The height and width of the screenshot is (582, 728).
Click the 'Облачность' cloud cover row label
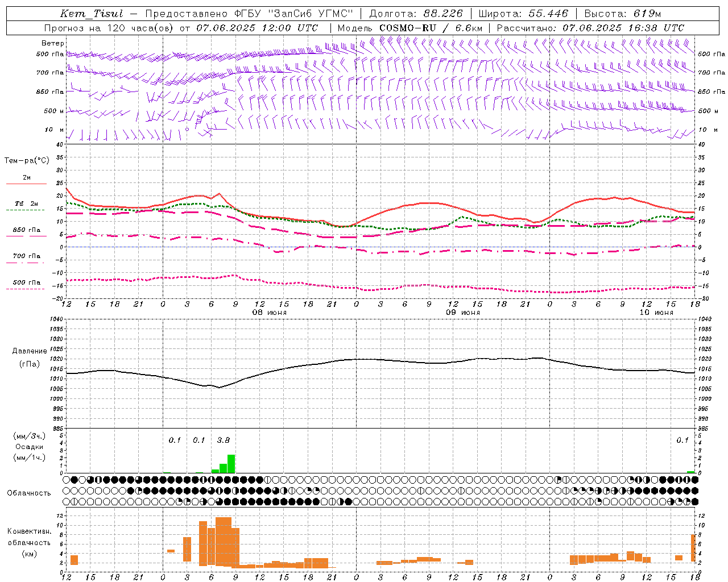(29, 493)
